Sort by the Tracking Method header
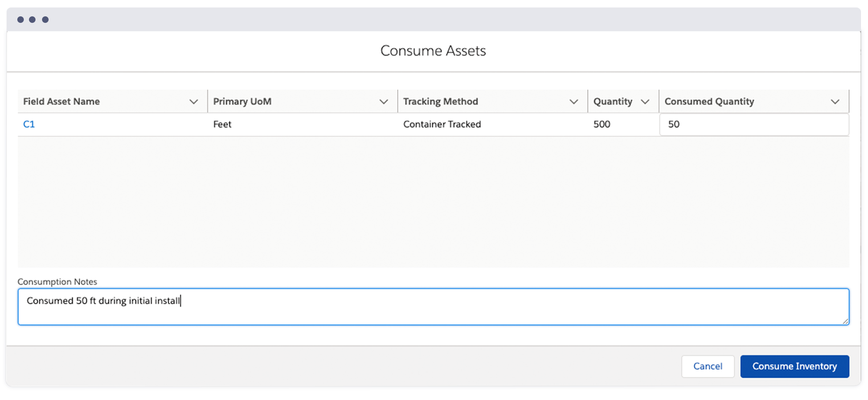Viewport: 868px width, 400px height. click(x=441, y=102)
